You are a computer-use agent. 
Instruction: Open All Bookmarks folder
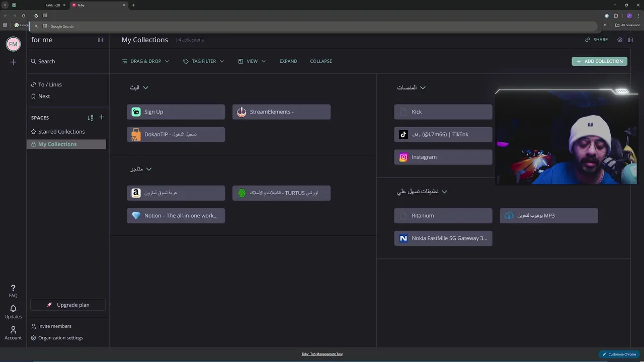tap(628, 25)
